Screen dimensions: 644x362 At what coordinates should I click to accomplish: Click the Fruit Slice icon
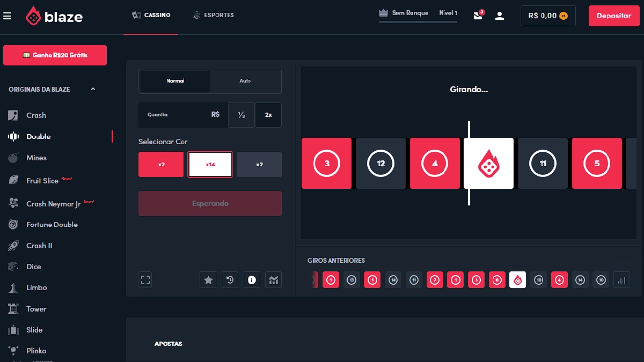pyautogui.click(x=13, y=181)
